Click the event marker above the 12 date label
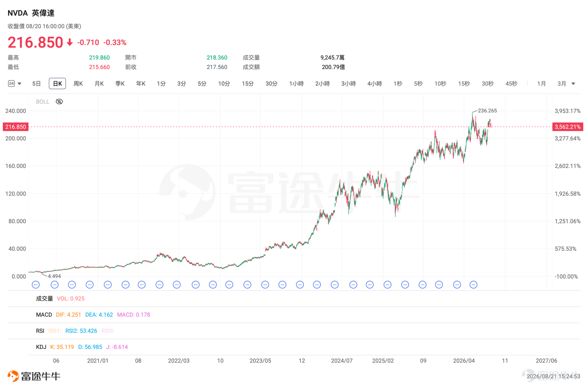The width and height of the screenshot is (588, 389). (300, 285)
